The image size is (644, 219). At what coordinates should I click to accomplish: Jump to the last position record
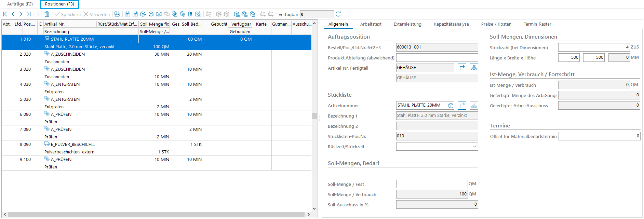29,14
